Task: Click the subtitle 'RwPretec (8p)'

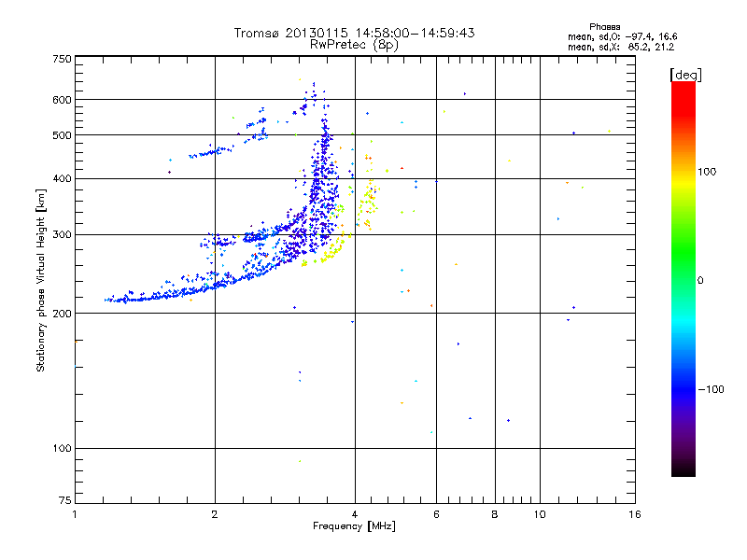Action: click(354, 45)
